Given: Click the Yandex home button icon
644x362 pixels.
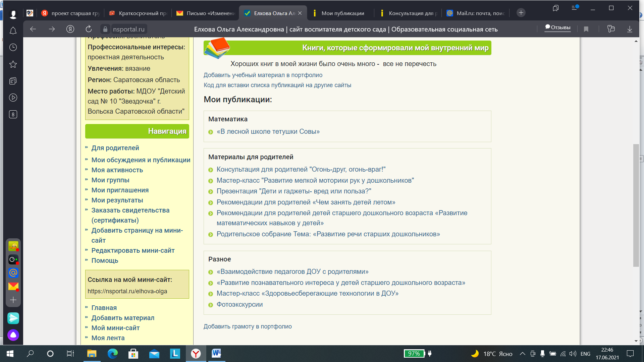Looking at the screenshot, I should point(70,29).
